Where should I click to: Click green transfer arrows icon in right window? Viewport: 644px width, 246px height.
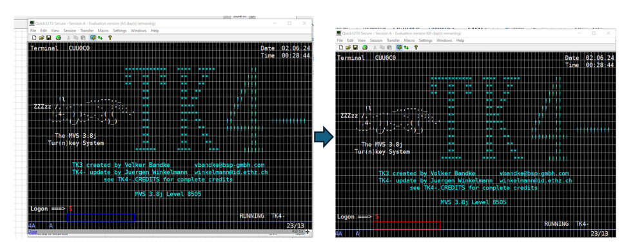(x=405, y=48)
